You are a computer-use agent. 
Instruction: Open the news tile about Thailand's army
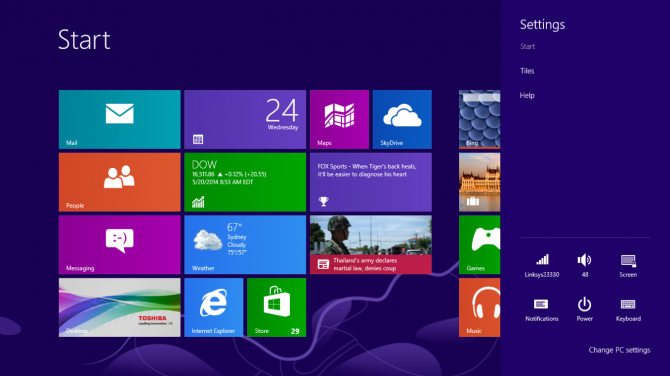pos(370,245)
